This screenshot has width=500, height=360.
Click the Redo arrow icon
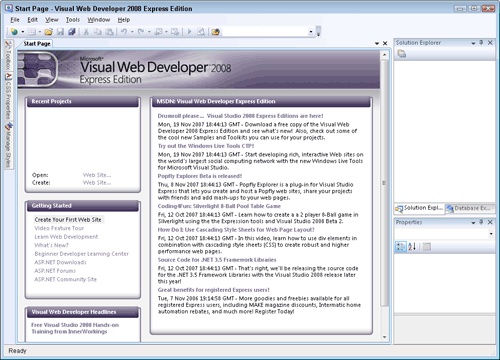(x=141, y=32)
